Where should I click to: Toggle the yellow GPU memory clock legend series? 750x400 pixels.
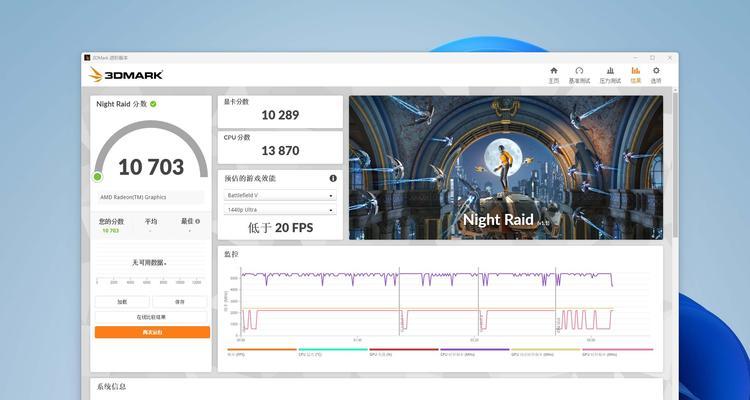click(546, 352)
